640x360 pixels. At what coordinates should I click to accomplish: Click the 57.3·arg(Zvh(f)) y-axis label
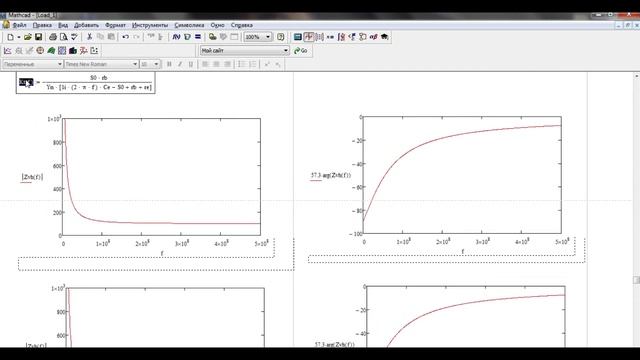coord(331,176)
